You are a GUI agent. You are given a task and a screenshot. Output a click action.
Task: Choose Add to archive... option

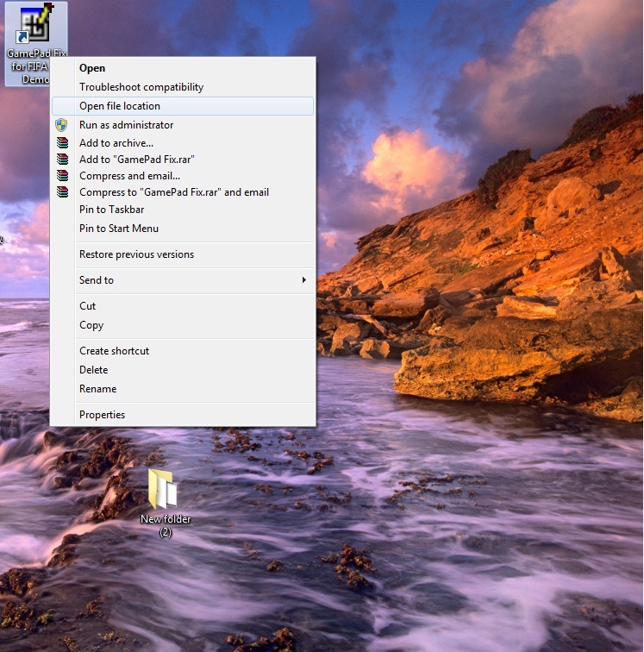click(183, 143)
